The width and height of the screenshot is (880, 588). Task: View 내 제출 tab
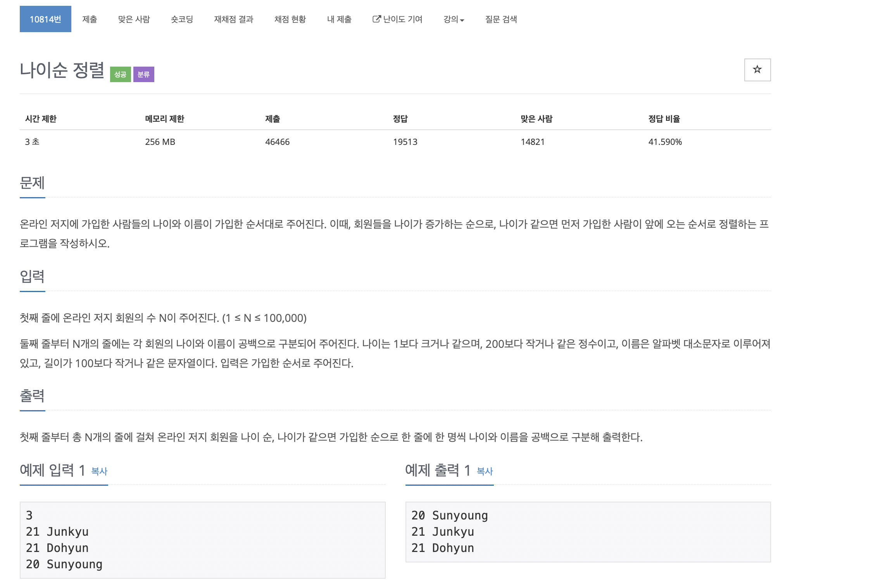tap(339, 19)
